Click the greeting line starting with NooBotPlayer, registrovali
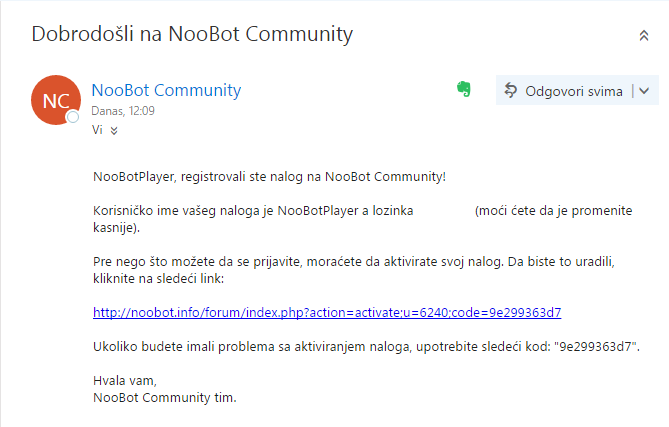This screenshot has width=669, height=427. [269, 177]
